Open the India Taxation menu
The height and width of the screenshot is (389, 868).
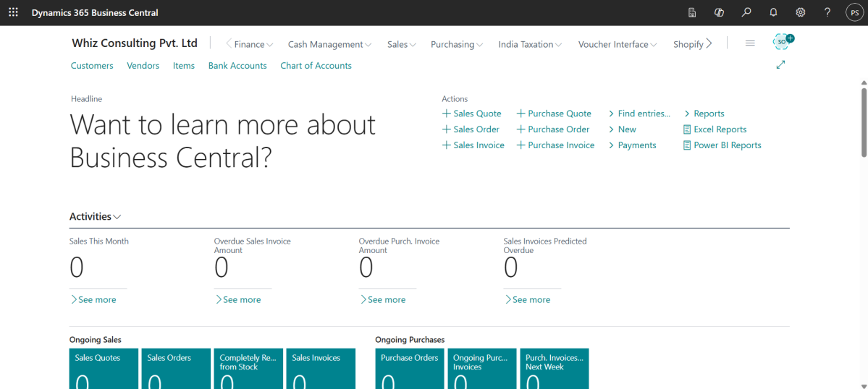(x=530, y=44)
